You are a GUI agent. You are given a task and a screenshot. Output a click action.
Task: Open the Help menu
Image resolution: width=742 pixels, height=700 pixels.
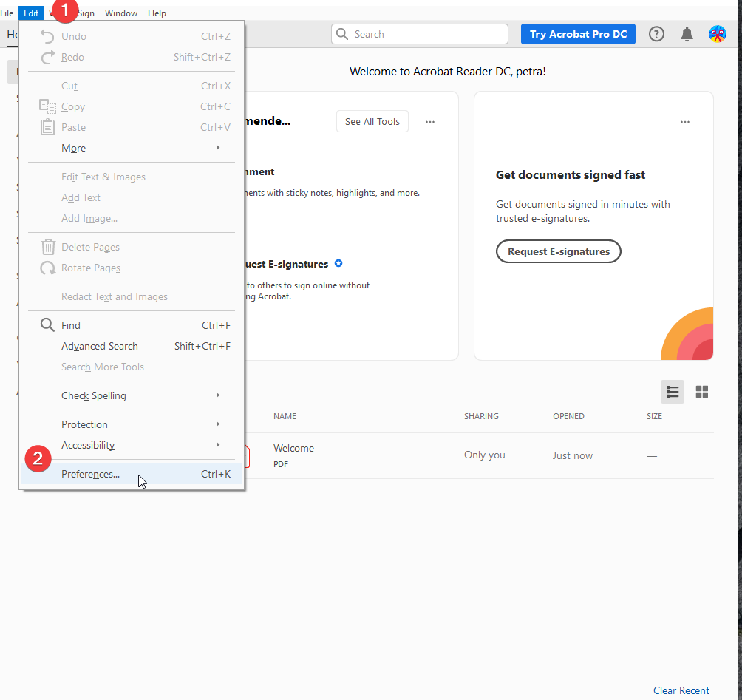(157, 13)
